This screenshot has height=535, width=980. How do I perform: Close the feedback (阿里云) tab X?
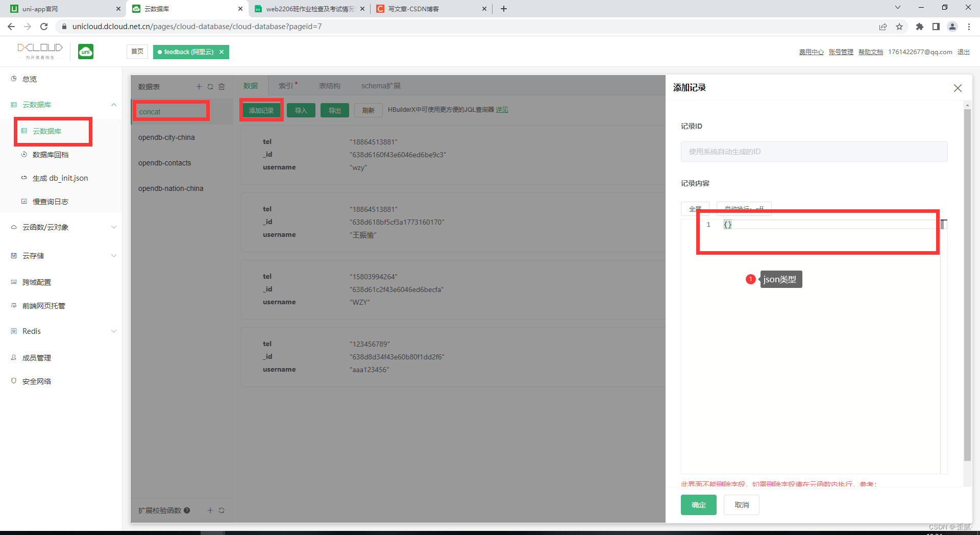pyautogui.click(x=222, y=52)
